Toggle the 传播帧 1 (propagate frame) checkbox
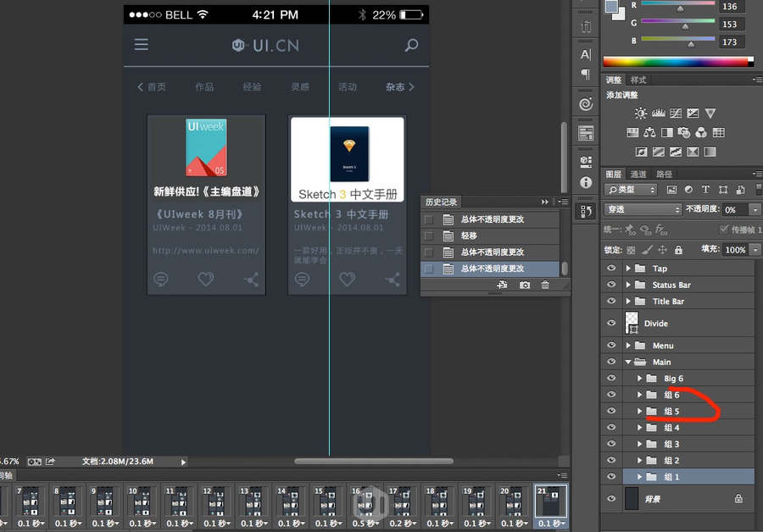This screenshot has height=532, width=763. [x=723, y=230]
